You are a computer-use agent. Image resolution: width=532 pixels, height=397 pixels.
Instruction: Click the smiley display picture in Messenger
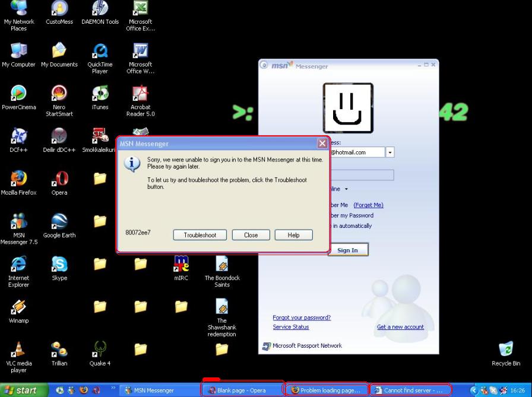click(348, 108)
